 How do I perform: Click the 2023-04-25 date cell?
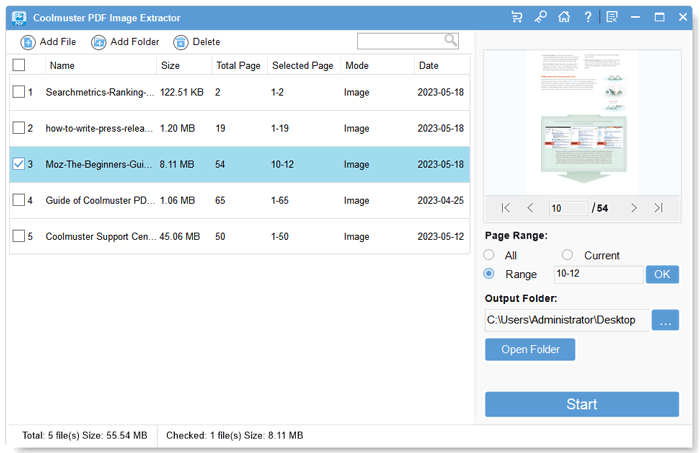click(x=441, y=200)
